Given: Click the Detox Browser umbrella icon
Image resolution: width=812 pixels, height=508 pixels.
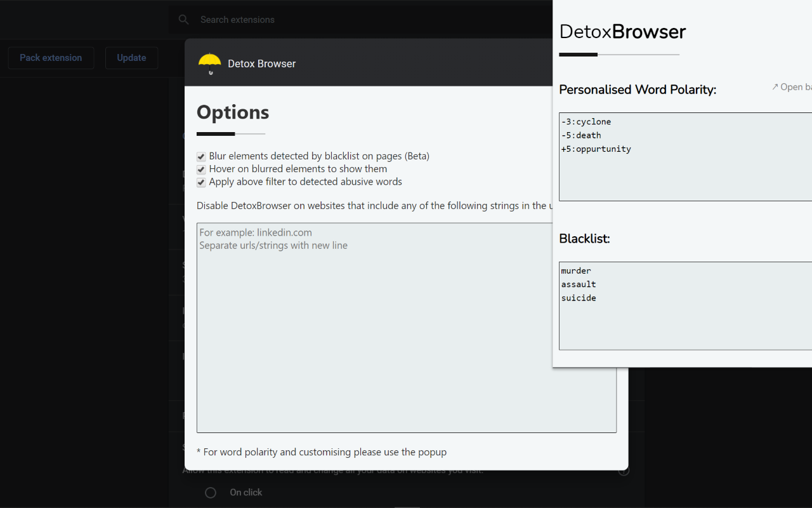Looking at the screenshot, I should (210, 63).
